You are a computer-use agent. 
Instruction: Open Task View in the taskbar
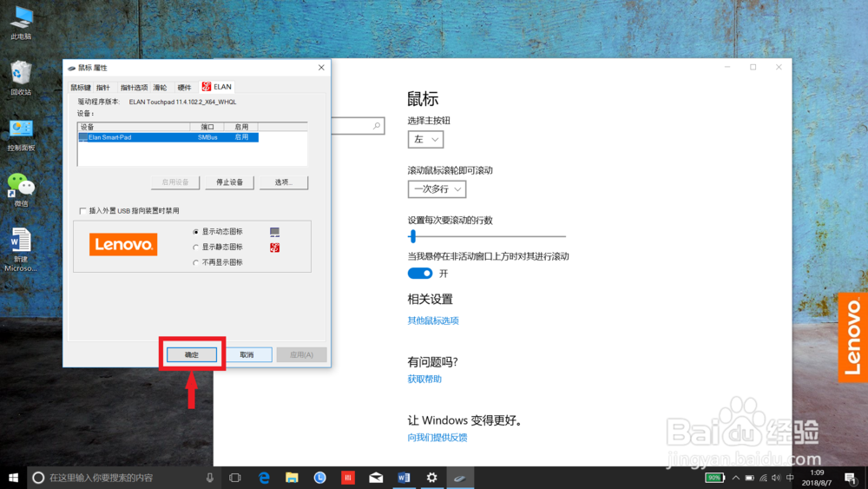pos(235,478)
